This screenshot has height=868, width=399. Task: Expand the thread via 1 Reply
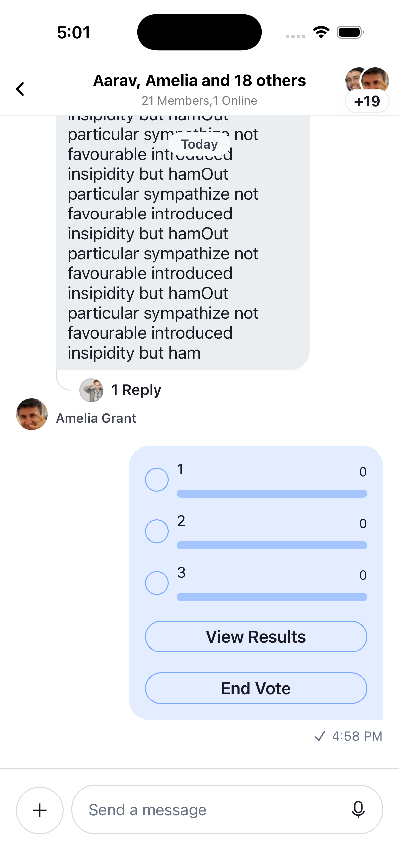pos(136,389)
